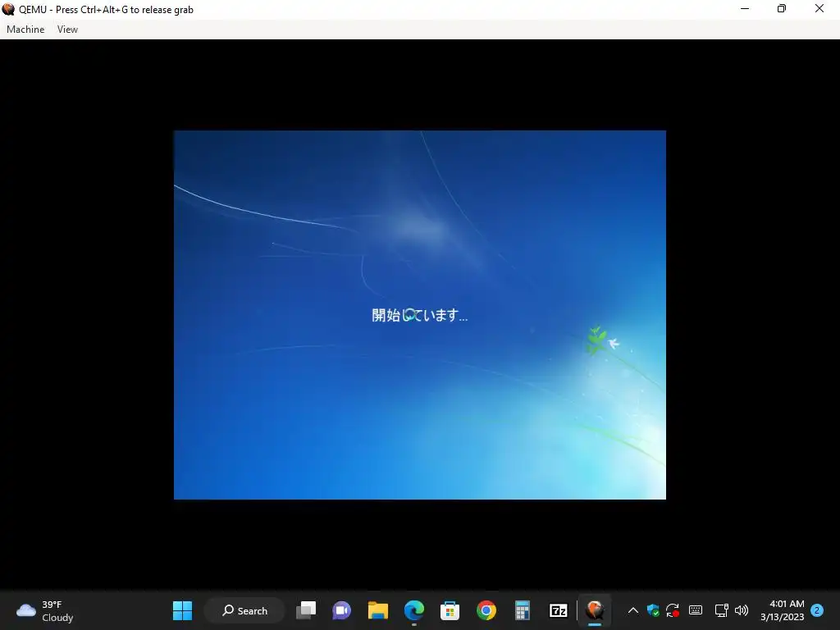This screenshot has width=840, height=630.
Task: Open the clock showing 4:01 AM
Action: [x=782, y=610]
